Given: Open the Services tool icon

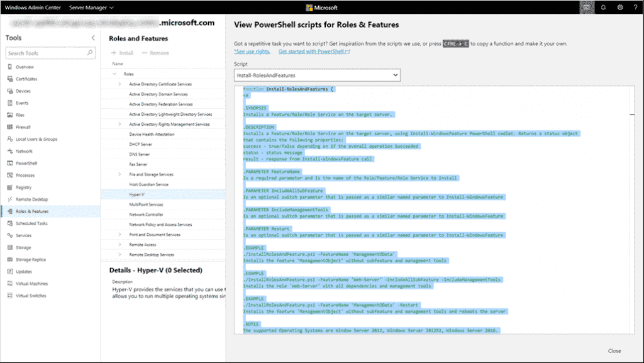Looking at the screenshot, I should point(10,235).
